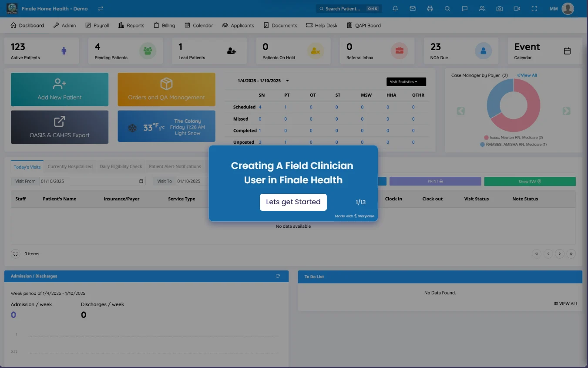Screen dimensions: 588x368
Task: Click the chart's right green arrow
Action: 566,111
